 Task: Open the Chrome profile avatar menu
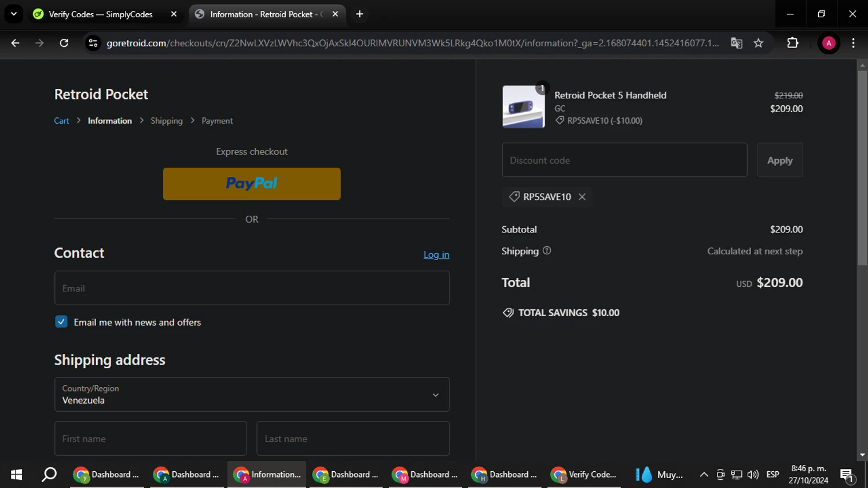pyautogui.click(x=829, y=43)
